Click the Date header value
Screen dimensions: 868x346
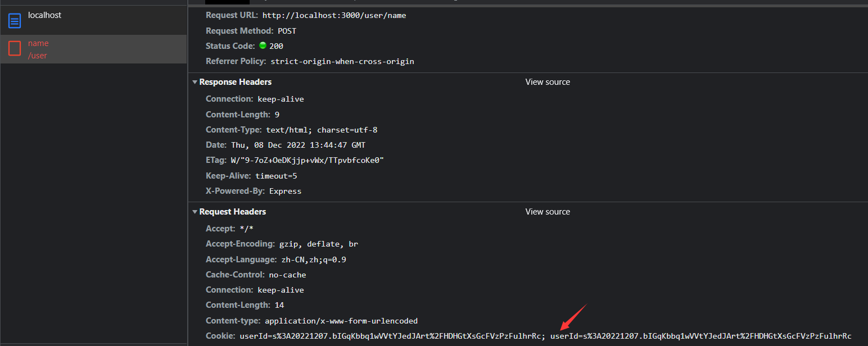(298, 145)
